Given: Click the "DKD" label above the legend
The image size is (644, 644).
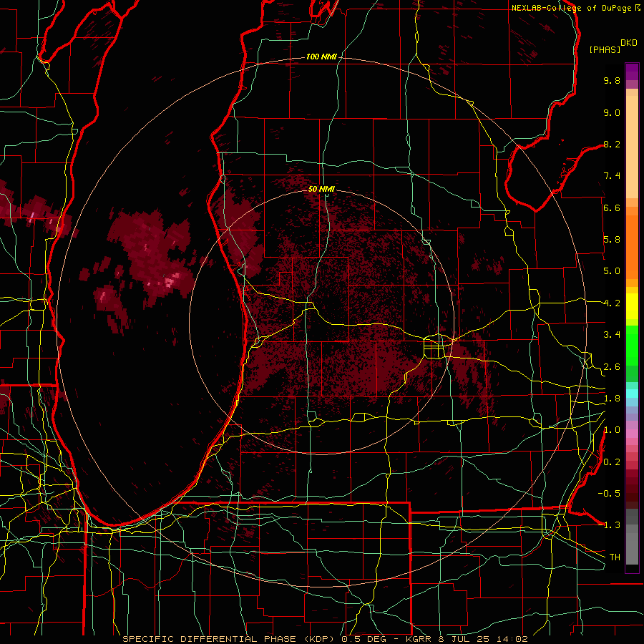Looking at the screenshot, I should coord(629,43).
